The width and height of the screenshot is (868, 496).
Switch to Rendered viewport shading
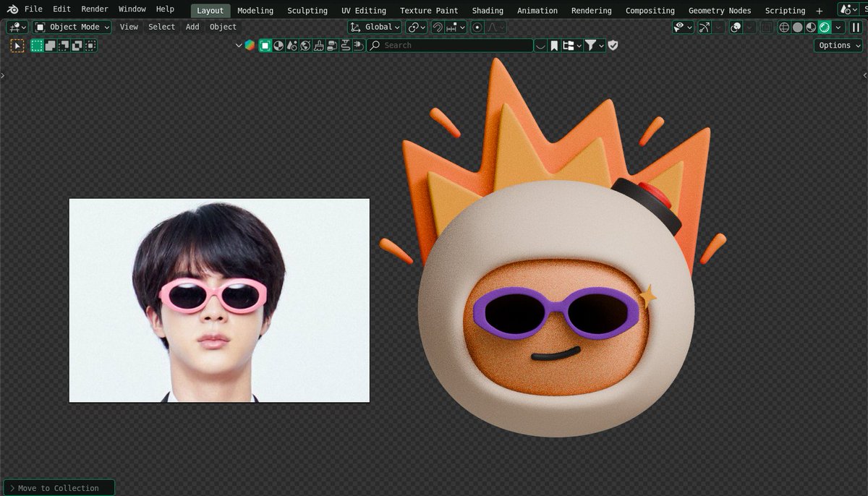[x=824, y=27]
